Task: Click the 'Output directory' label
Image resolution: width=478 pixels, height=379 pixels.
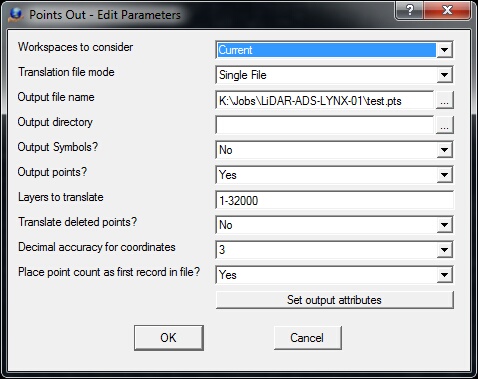Action: 55,122
